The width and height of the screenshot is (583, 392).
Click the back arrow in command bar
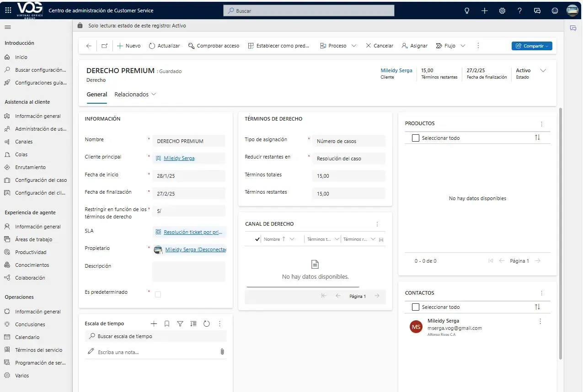pyautogui.click(x=89, y=46)
